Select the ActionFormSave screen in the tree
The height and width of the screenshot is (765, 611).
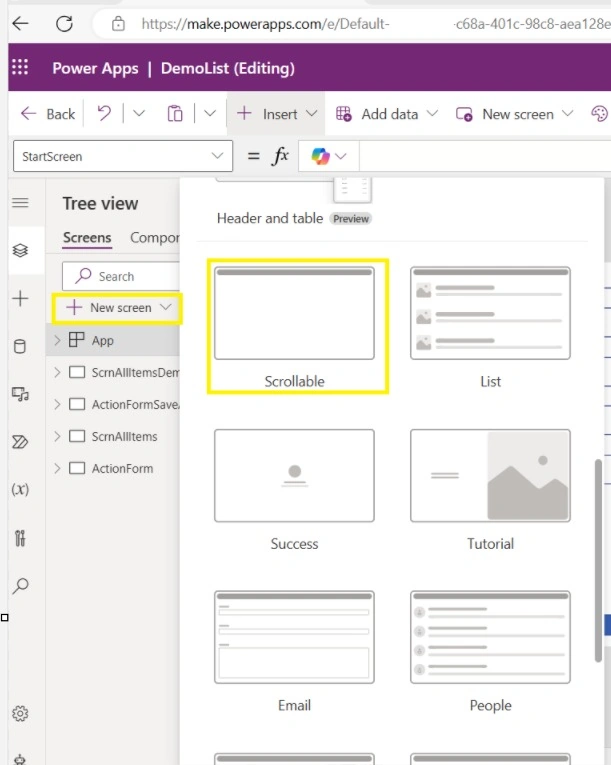pyautogui.click(x=135, y=404)
